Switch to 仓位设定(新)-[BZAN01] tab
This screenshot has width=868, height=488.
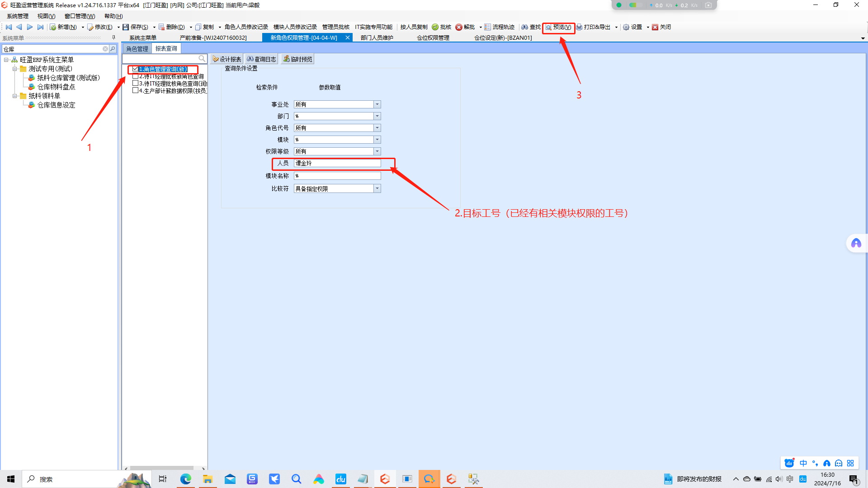503,38
